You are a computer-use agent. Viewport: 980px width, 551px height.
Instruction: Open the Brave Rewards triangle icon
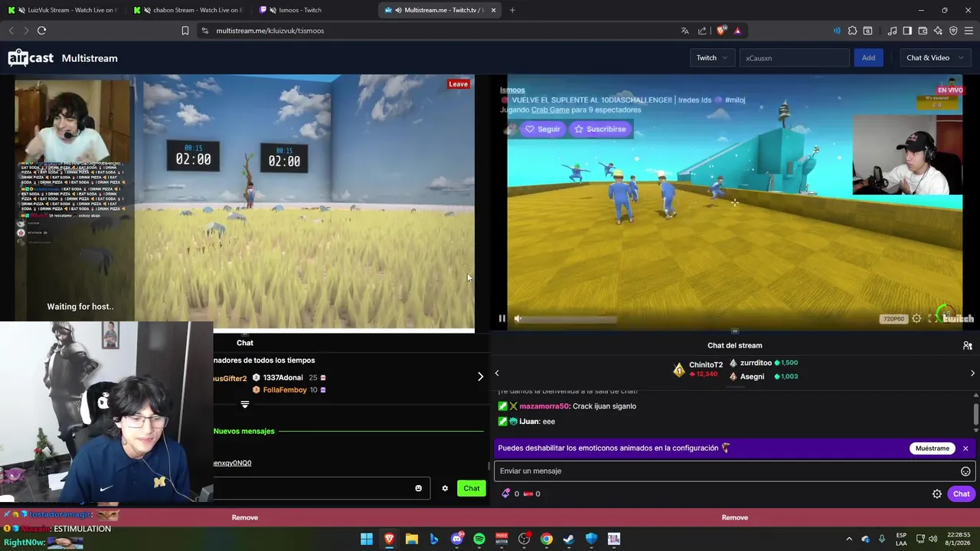coord(737,31)
